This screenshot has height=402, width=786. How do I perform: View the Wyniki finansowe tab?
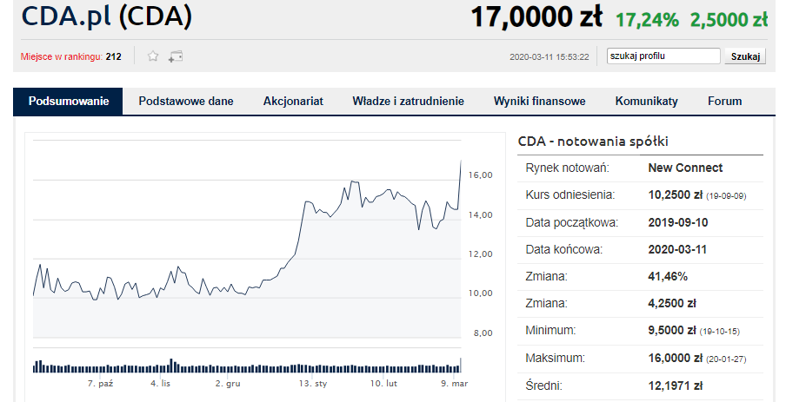click(x=539, y=101)
